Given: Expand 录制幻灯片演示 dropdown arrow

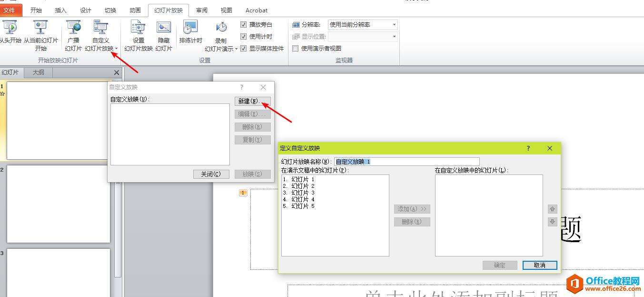Looking at the screenshot, I should coord(236,49).
